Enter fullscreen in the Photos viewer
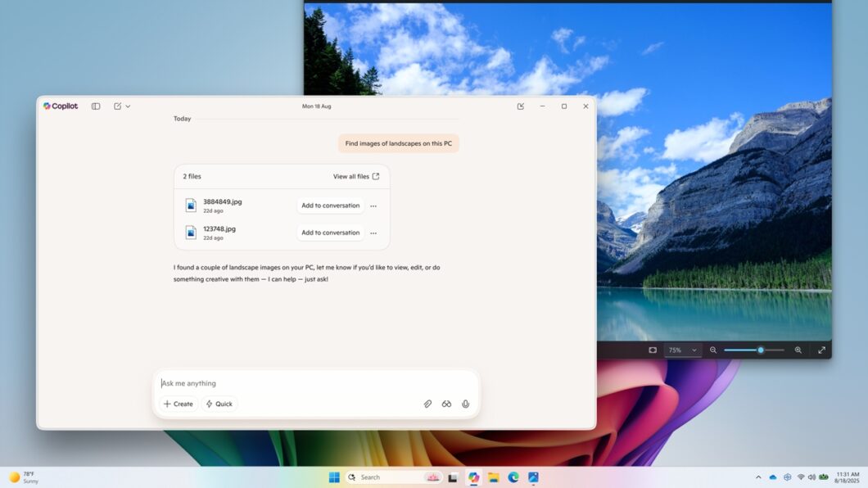868x488 pixels. click(822, 350)
